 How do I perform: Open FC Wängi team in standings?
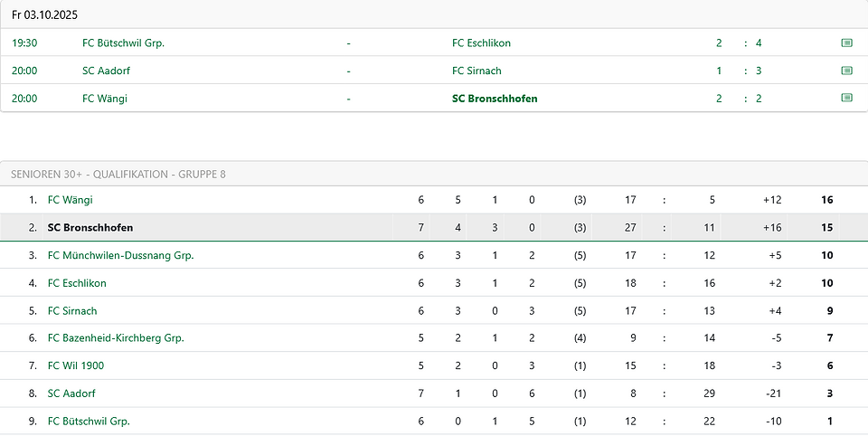point(71,200)
